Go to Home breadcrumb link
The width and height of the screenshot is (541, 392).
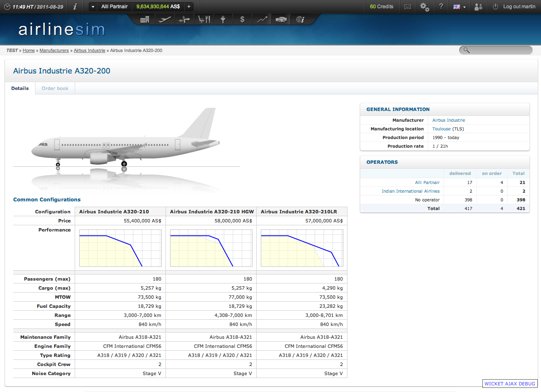(x=28, y=50)
